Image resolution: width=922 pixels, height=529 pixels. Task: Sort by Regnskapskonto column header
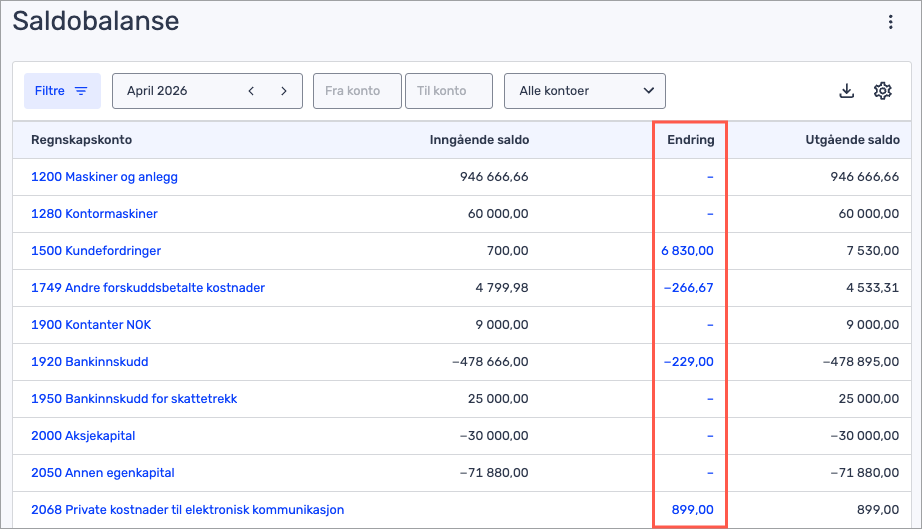point(81,140)
